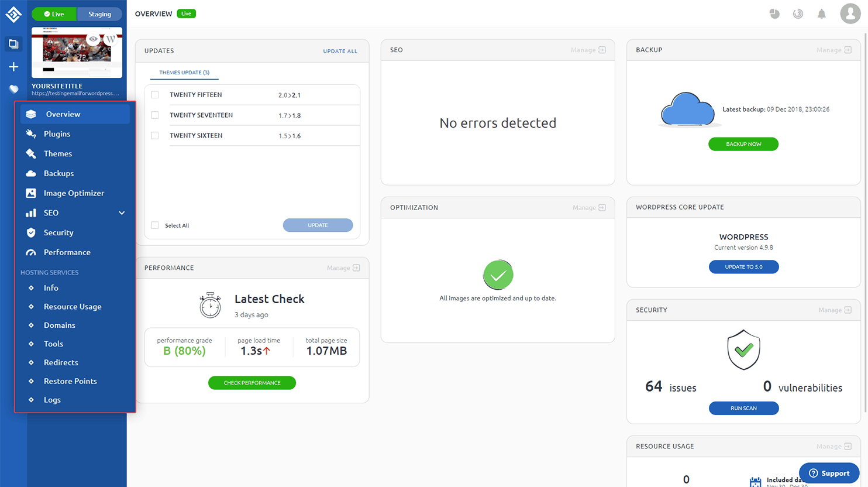The height and width of the screenshot is (487, 868).
Task: Click the diamond app logo icon
Action: point(13,14)
